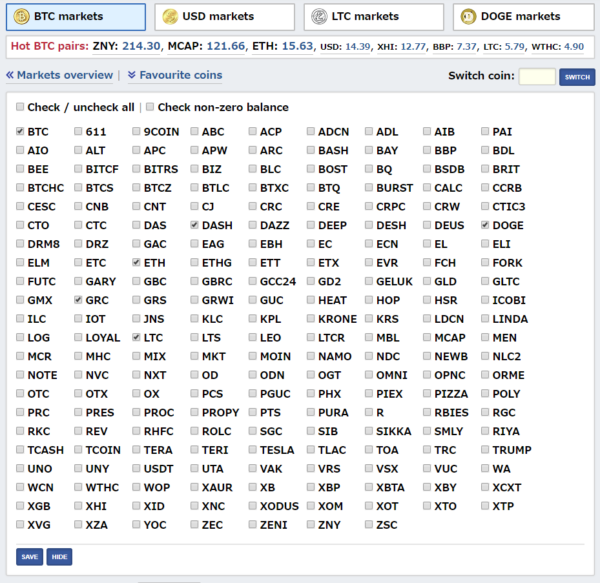Check the BURST coin checkbox
The width and height of the screenshot is (600, 583).
point(369,187)
